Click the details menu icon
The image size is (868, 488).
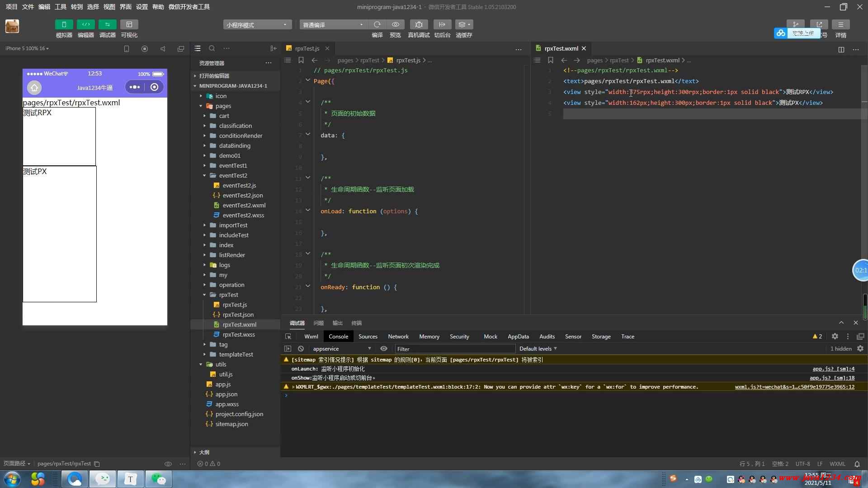840,24
